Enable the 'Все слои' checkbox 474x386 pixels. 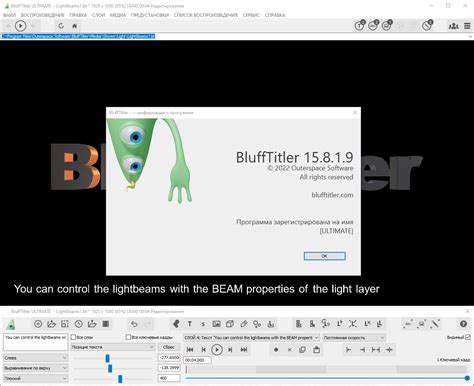(x=73, y=337)
